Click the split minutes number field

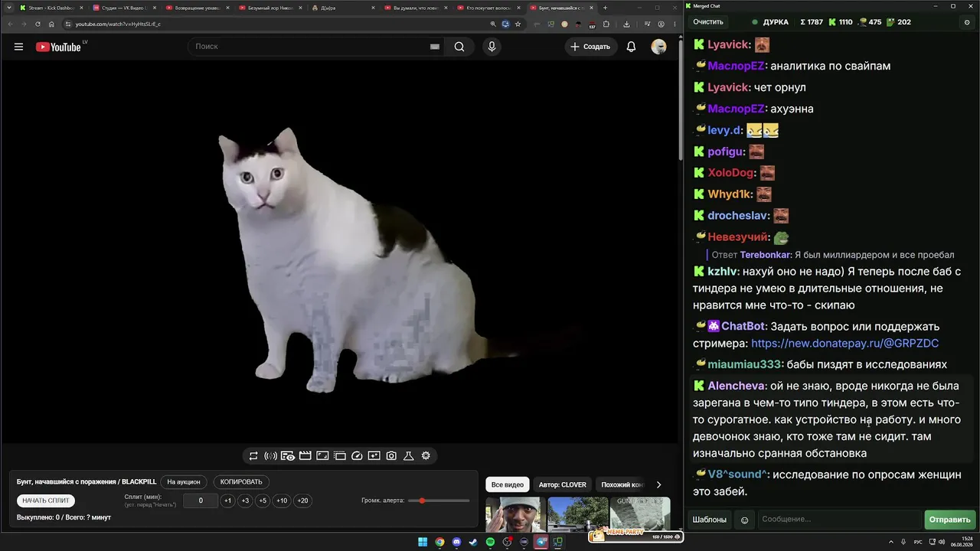pos(201,500)
